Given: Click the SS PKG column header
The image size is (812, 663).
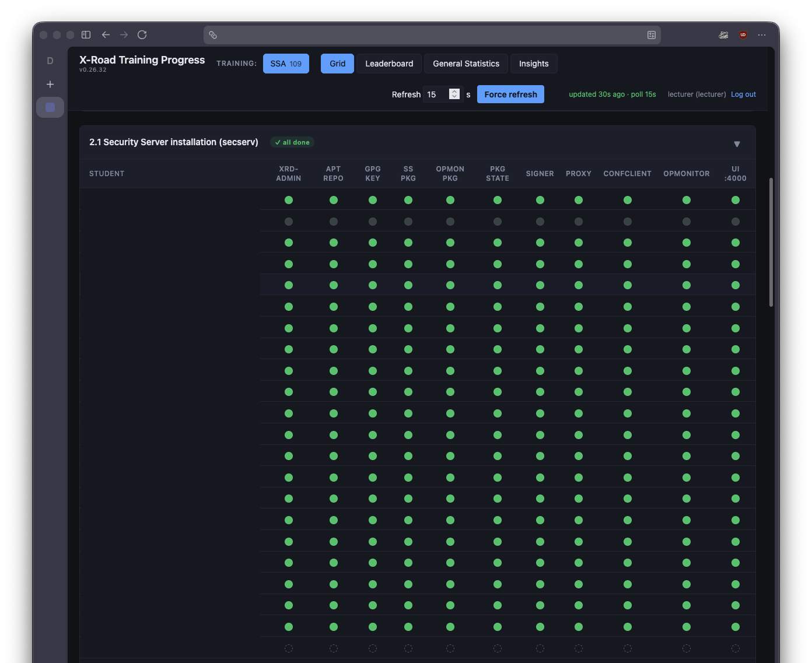Looking at the screenshot, I should pos(408,174).
